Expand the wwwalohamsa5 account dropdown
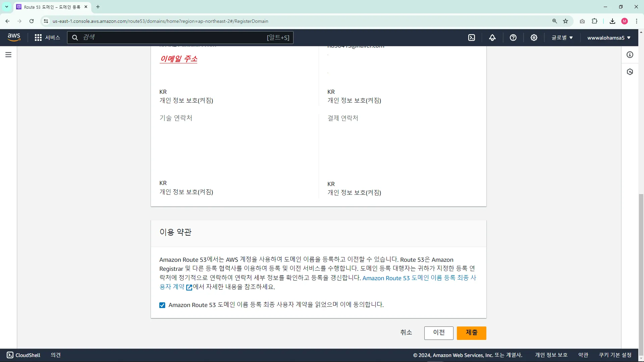This screenshot has height=362, width=644. point(608,38)
